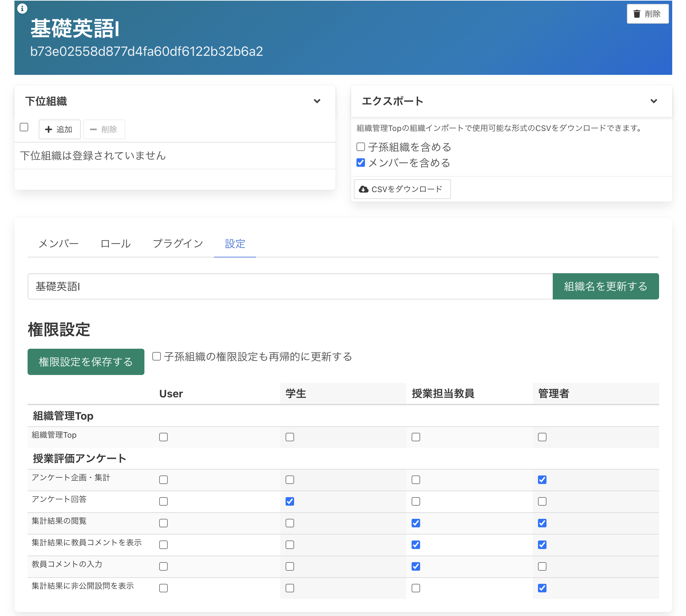
Task: Check 教員コメントの入力 for User
Action: (x=163, y=566)
